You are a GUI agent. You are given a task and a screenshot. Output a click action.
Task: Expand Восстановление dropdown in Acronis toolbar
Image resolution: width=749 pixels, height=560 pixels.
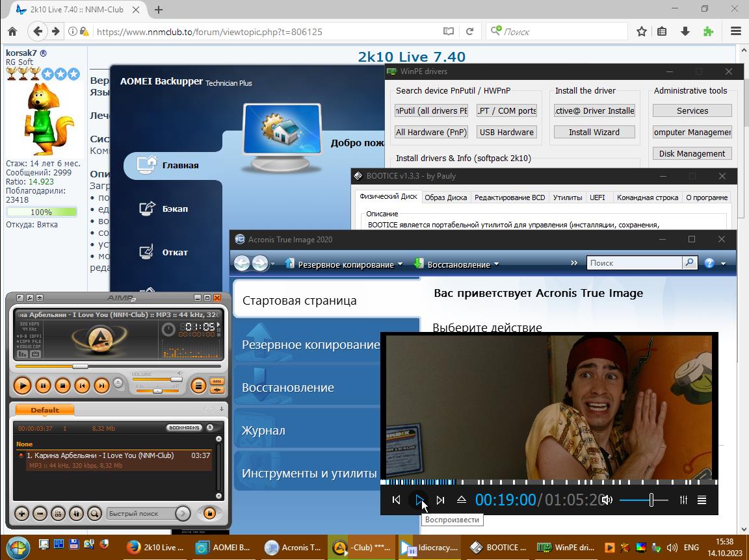tap(496, 264)
